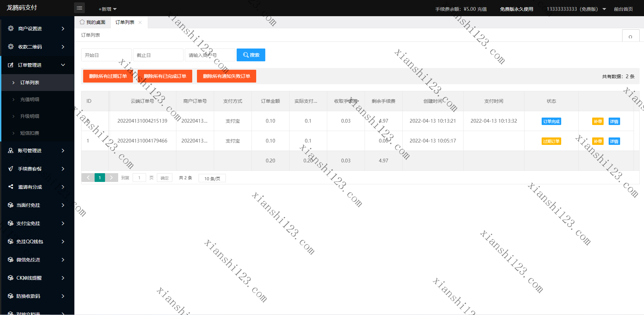Click the cube icon beside 支付宝免挂
Image resolution: width=644 pixels, height=315 pixels.
point(11,223)
